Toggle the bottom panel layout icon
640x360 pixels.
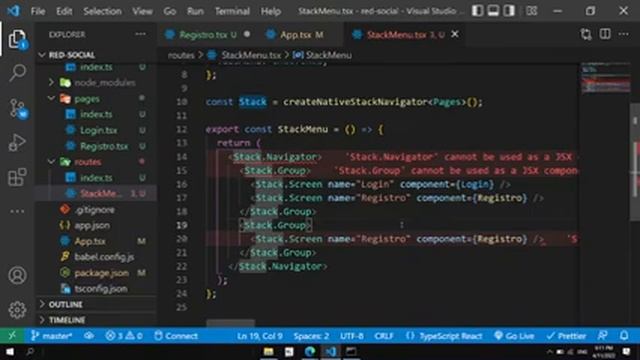(493, 11)
